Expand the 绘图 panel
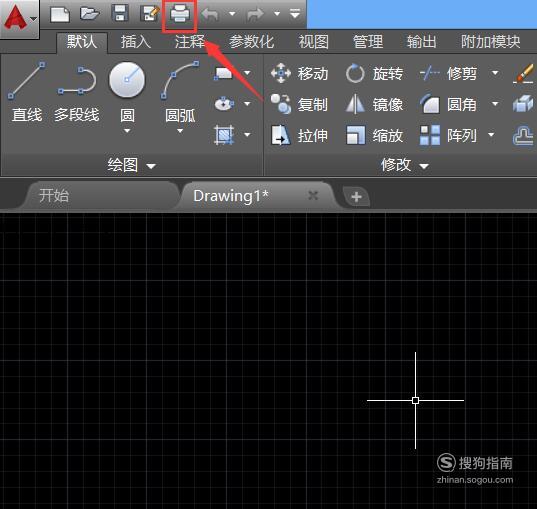Image resolution: width=537 pixels, height=509 pixels. click(132, 165)
